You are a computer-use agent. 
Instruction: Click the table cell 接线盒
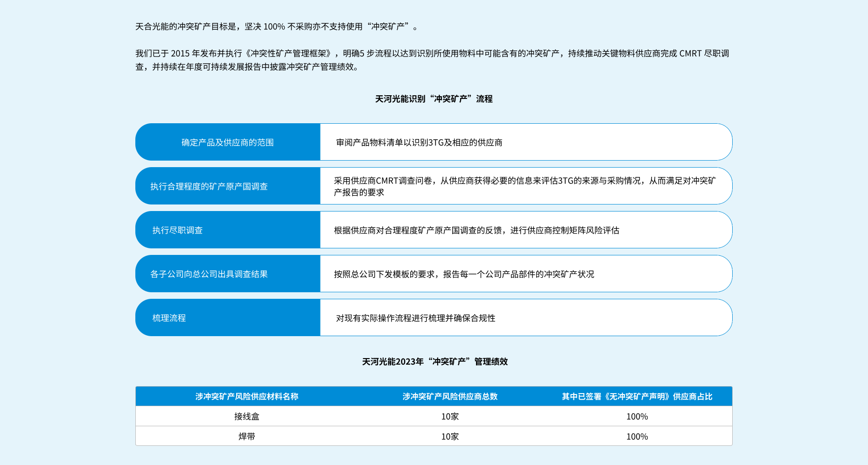tap(247, 416)
